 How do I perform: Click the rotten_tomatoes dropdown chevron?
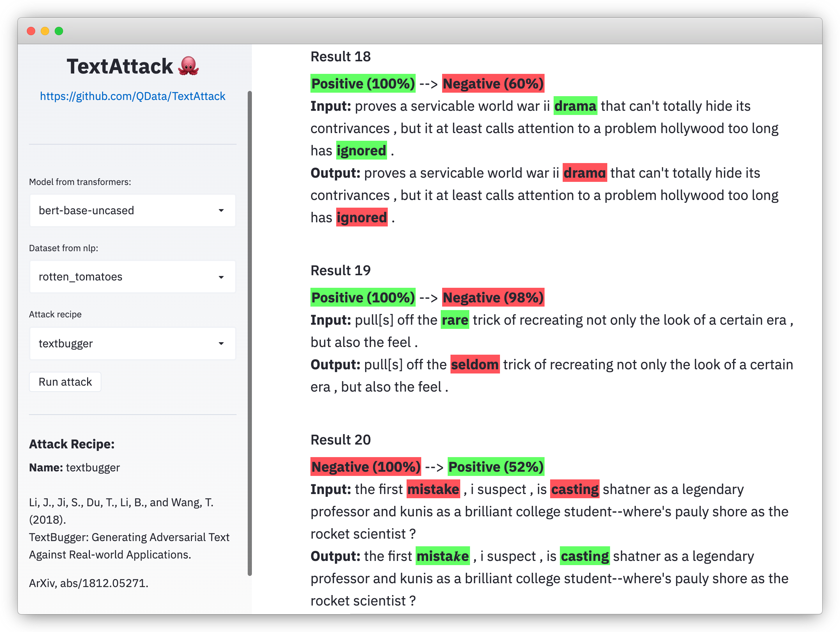coord(221,277)
